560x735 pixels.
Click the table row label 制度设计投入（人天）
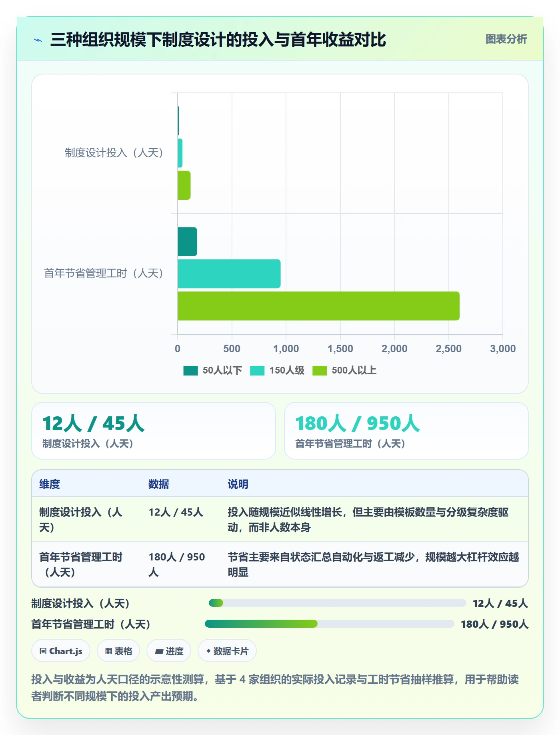(81, 520)
